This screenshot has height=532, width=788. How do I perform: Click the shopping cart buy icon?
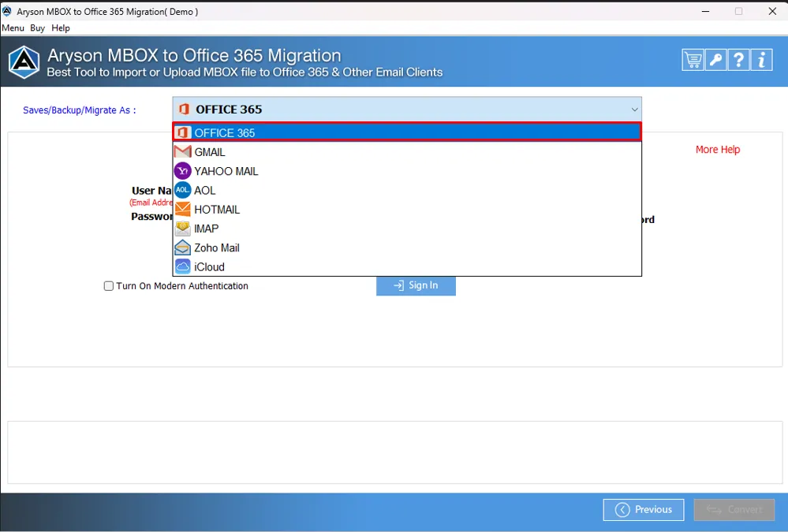pos(692,60)
